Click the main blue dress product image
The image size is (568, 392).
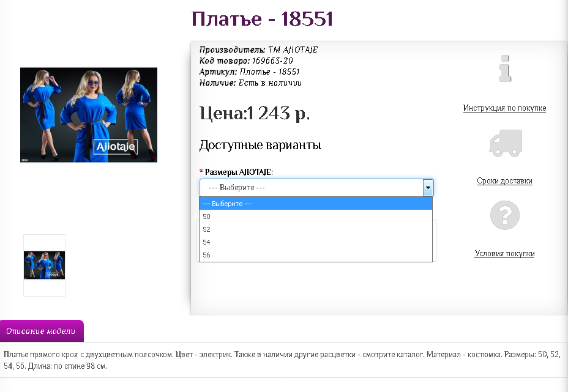tap(89, 115)
